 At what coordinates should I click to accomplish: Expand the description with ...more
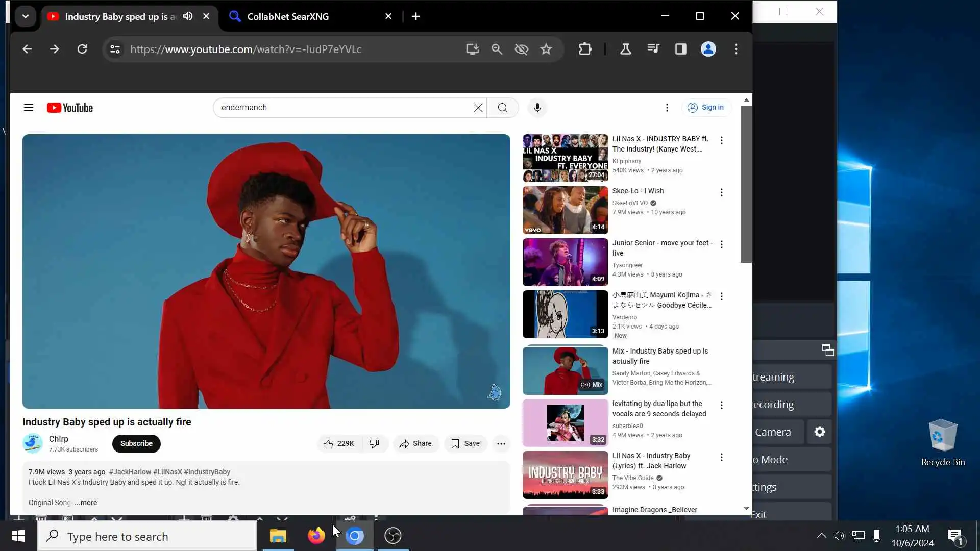86,503
